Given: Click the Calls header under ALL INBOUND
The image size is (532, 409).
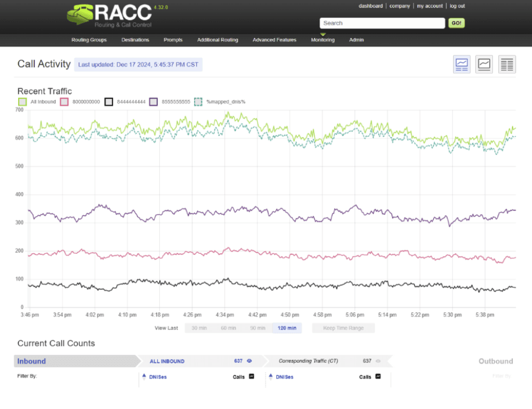Looking at the screenshot, I should [x=239, y=377].
